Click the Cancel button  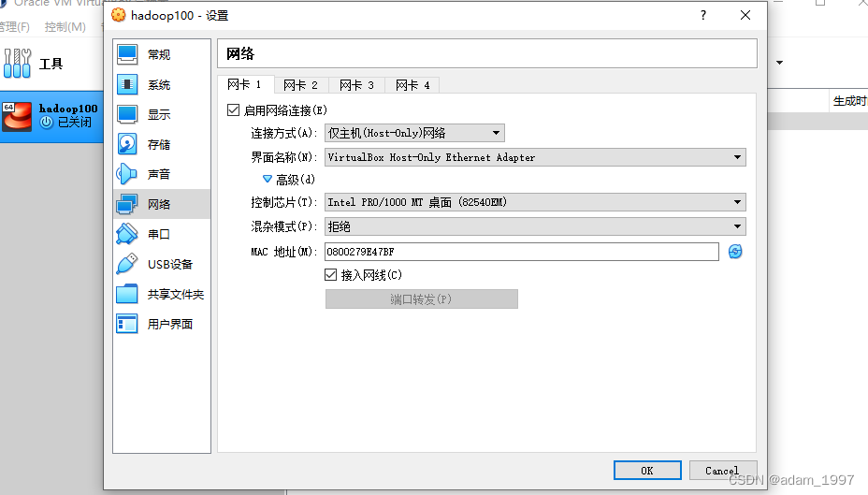tap(722, 471)
